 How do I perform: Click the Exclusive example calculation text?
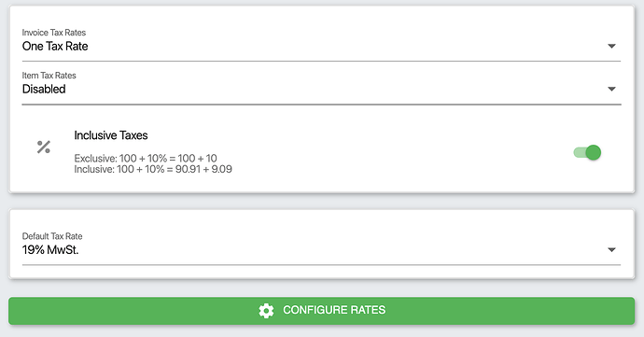coord(146,158)
